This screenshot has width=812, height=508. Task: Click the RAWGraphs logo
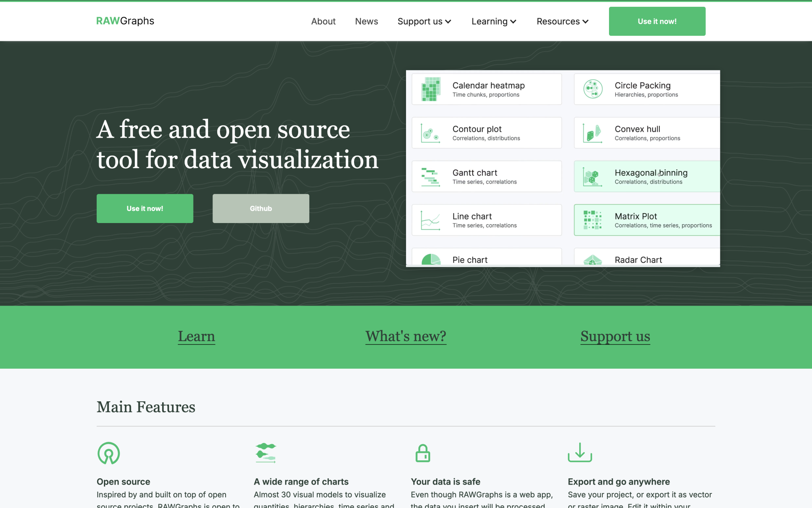tap(125, 21)
